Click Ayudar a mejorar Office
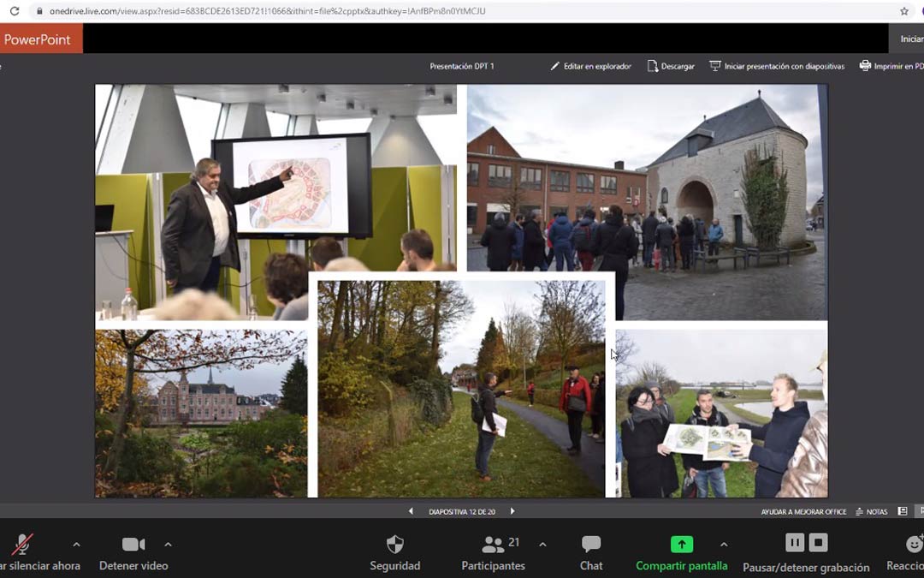 click(x=803, y=512)
